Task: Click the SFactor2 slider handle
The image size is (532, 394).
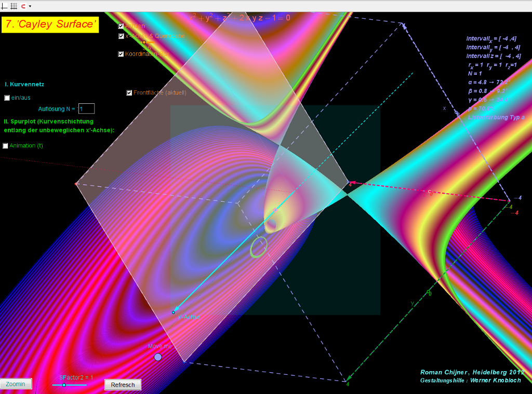Action: [64, 385]
